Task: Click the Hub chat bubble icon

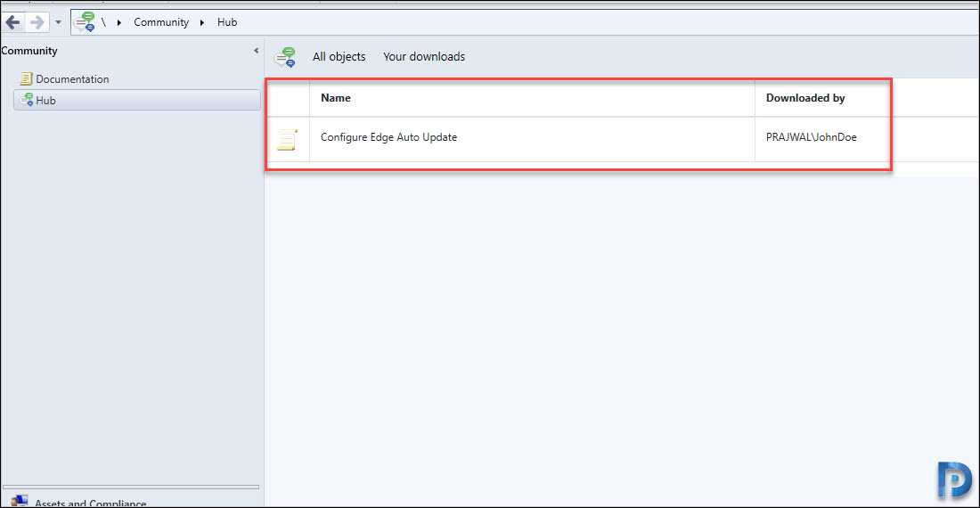Action: click(x=26, y=99)
